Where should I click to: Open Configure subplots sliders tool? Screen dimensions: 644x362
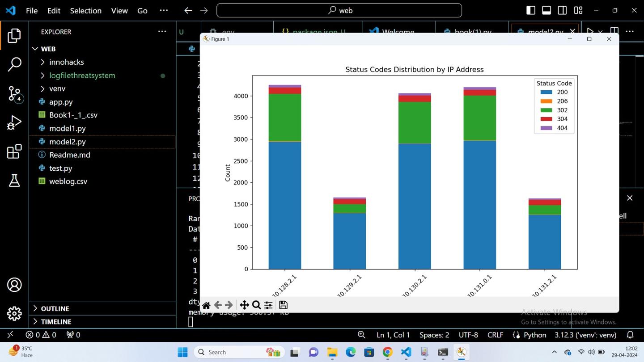[x=268, y=305]
